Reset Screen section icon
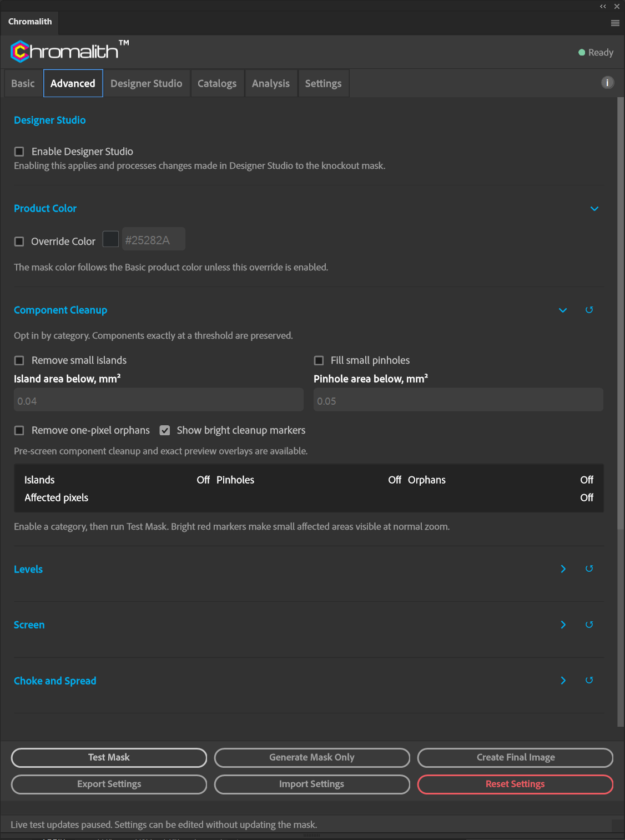The height and width of the screenshot is (840, 625). (589, 625)
